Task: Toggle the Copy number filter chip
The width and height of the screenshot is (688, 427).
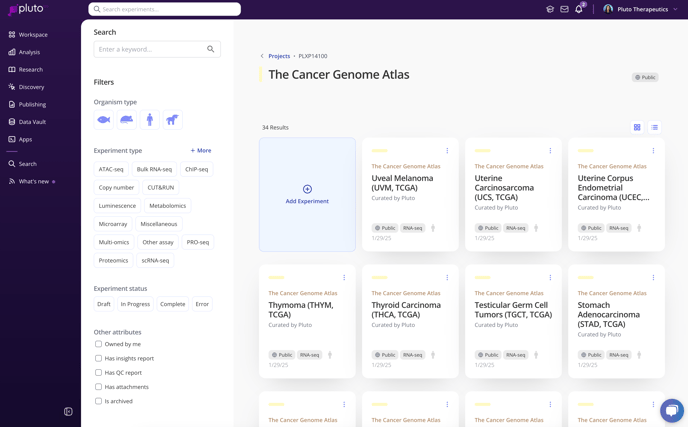Action: (116, 187)
